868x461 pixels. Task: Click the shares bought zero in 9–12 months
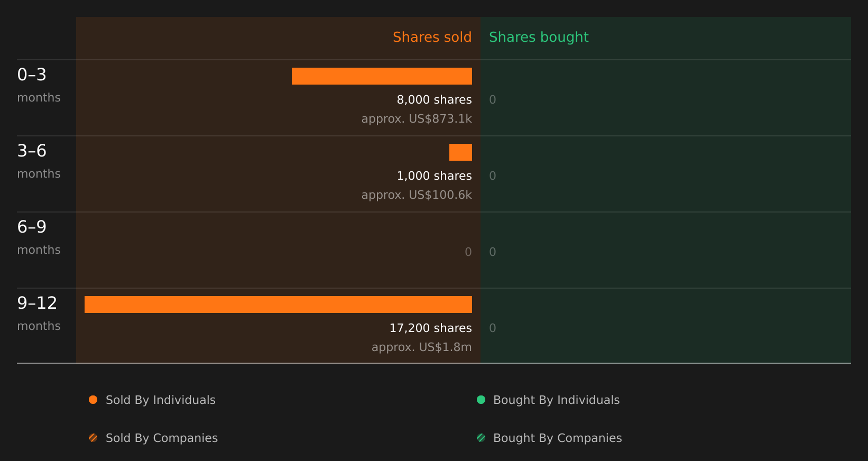[493, 328]
